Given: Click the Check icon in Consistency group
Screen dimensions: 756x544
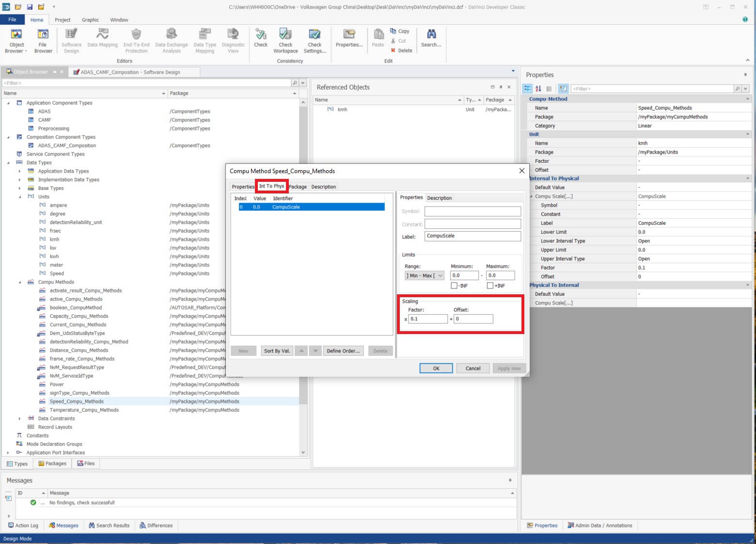Looking at the screenshot, I should click(261, 35).
